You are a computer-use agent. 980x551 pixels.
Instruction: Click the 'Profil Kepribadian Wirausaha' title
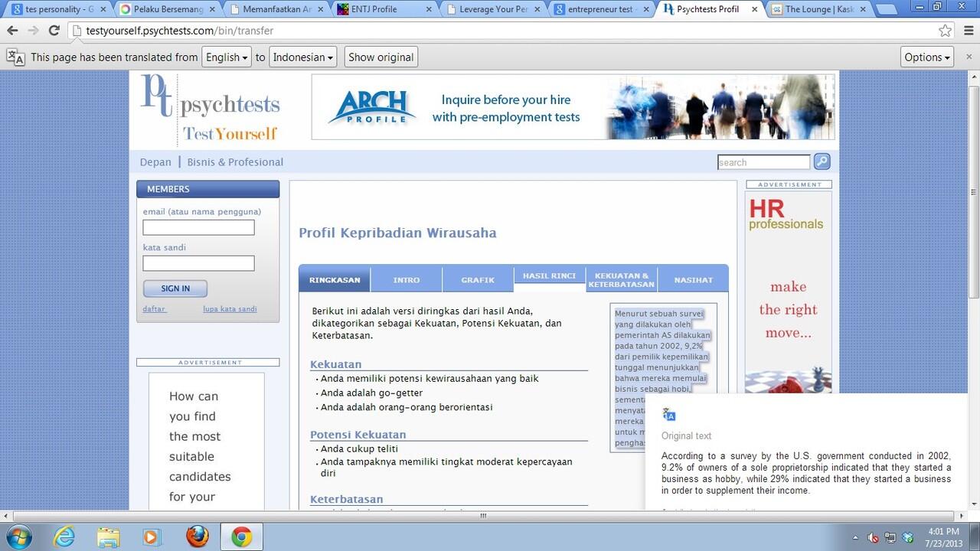[x=397, y=233]
